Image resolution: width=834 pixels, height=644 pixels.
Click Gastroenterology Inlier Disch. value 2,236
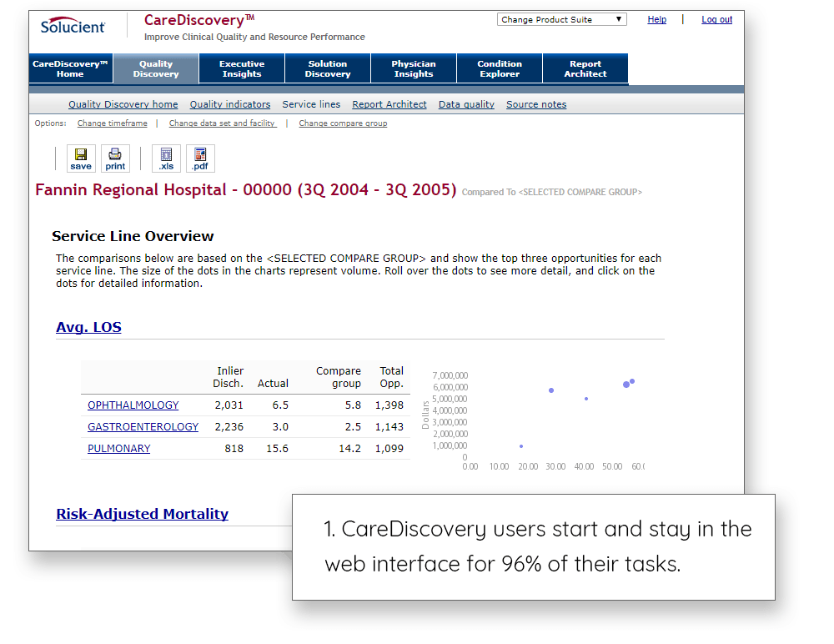[x=229, y=427]
